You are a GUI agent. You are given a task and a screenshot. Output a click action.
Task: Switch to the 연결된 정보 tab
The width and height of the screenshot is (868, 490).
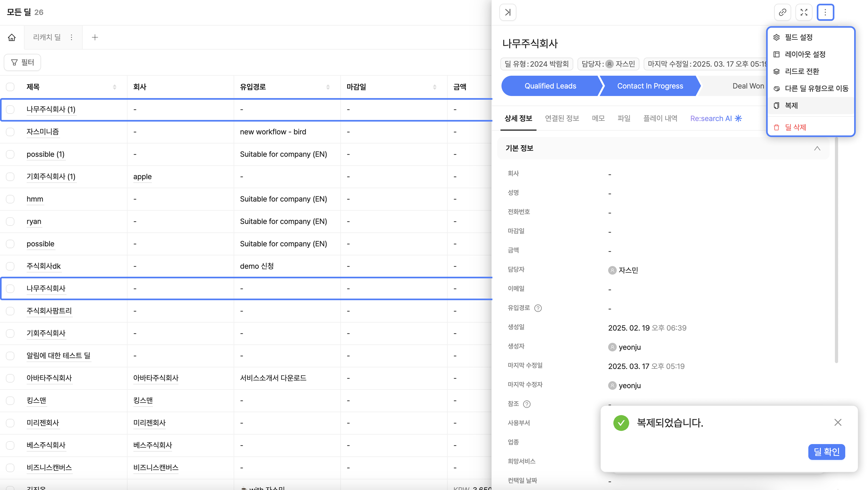pyautogui.click(x=562, y=119)
